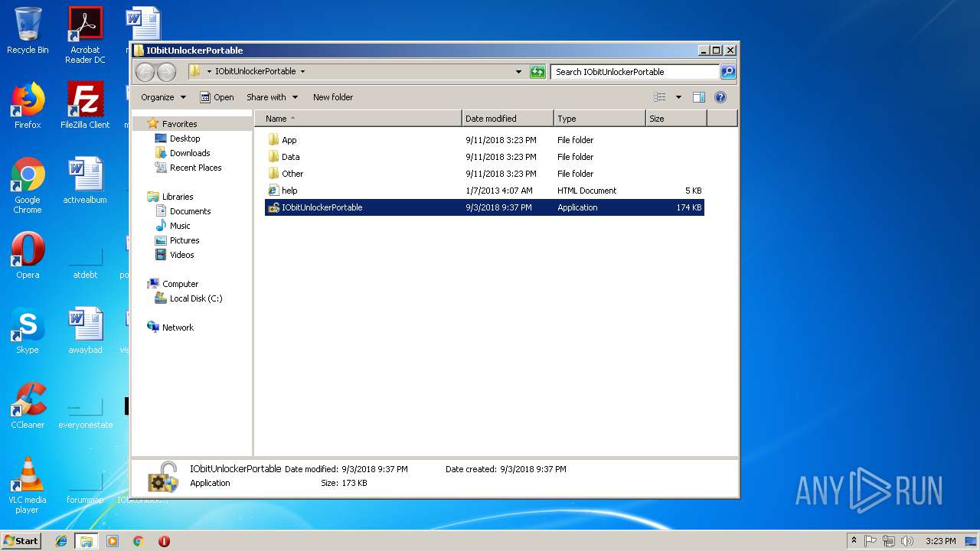Go to Desktop in Favorites
This screenshot has height=551, width=980.
point(185,139)
